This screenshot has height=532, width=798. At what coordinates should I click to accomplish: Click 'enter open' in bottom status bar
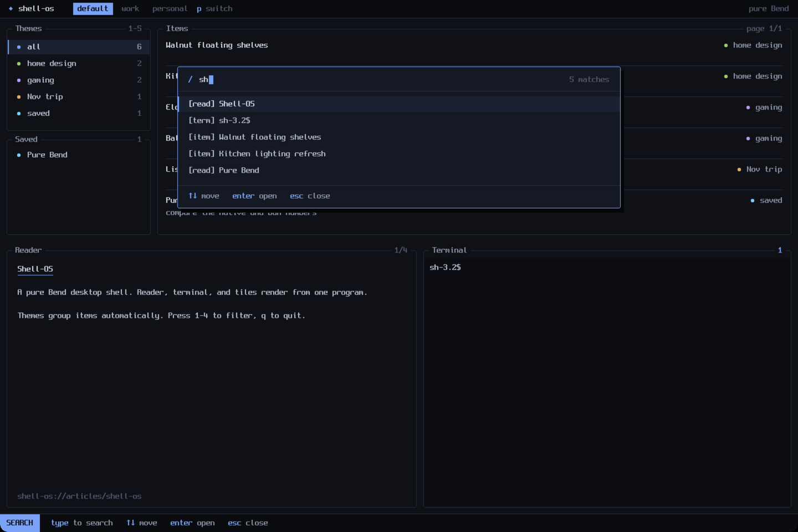coord(192,523)
